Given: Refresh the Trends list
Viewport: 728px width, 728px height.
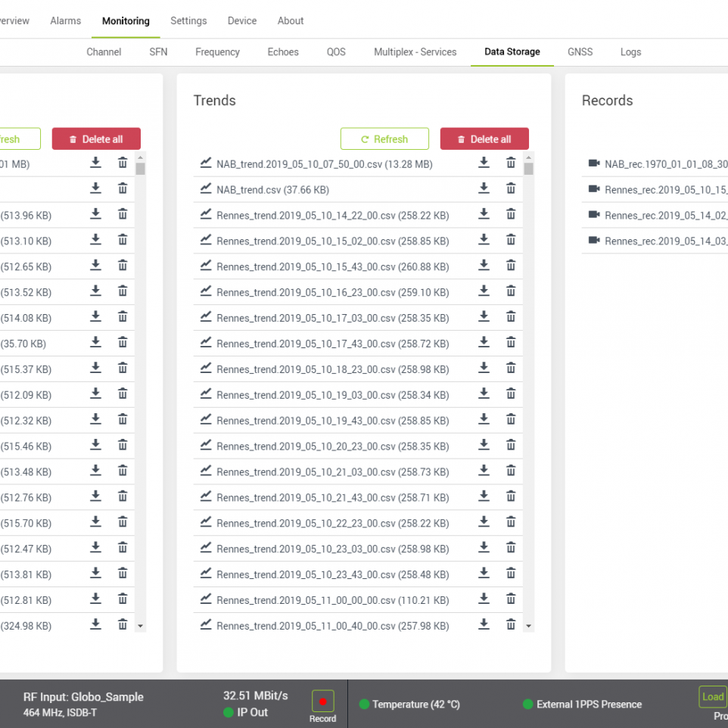Looking at the screenshot, I should tap(384, 139).
